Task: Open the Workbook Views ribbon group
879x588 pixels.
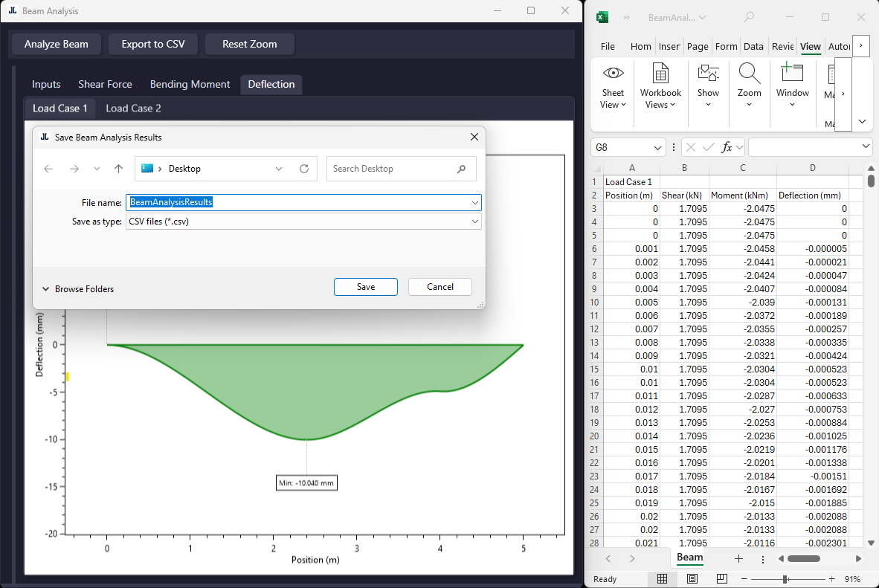Action: (x=660, y=85)
